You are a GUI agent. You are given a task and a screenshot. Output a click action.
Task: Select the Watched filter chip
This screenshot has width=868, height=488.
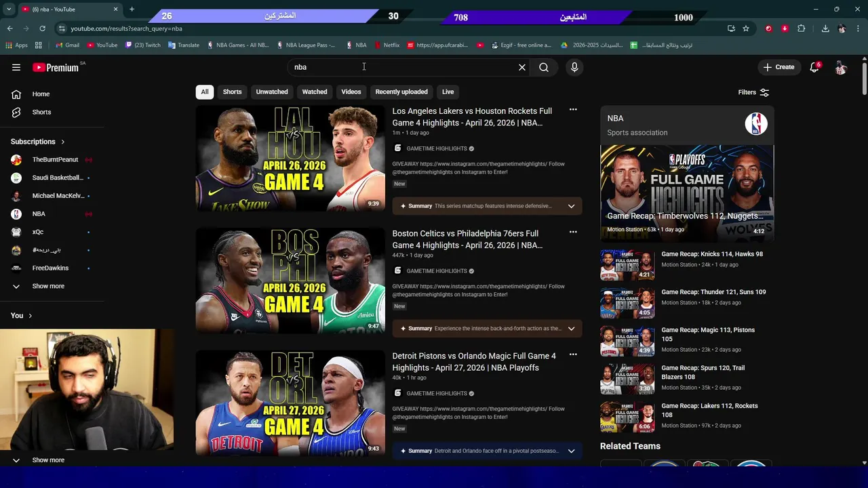(315, 91)
